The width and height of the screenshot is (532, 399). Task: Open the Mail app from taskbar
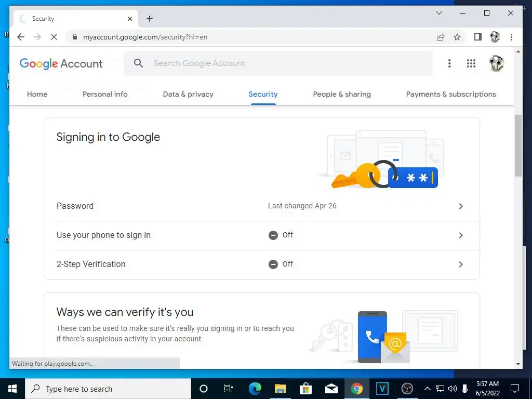pyautogui.click(x=331, y=389)
